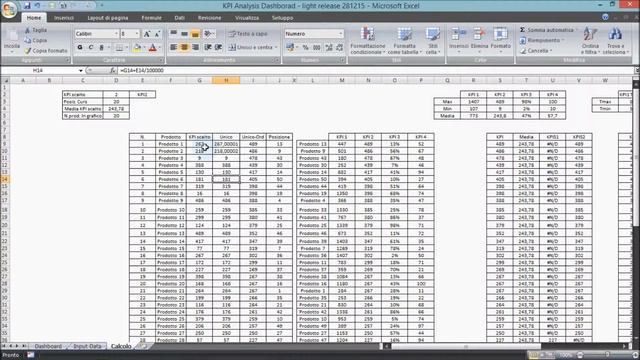Switch to the Layout di pagina tab
This screenshot has height=360, width=640.
point(108,18)
